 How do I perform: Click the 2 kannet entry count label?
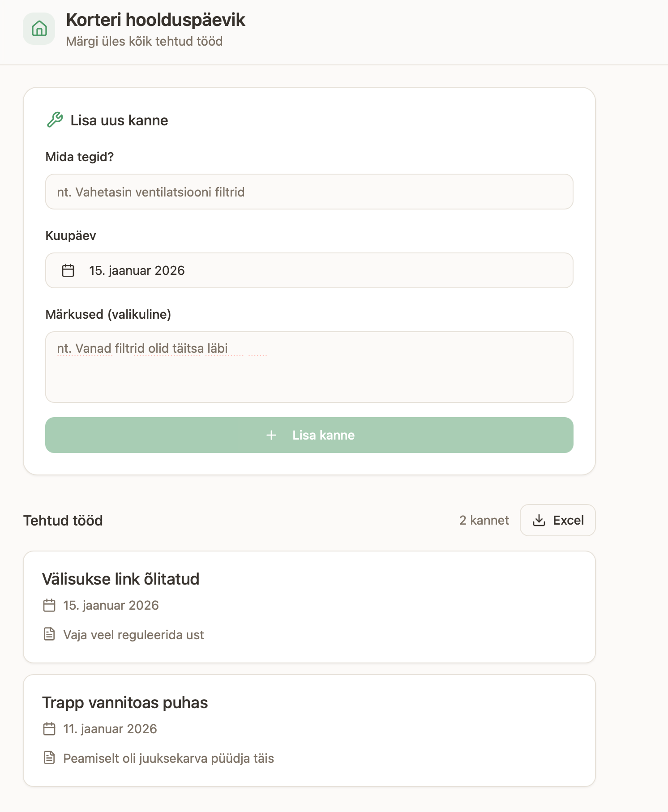[484, 520]
